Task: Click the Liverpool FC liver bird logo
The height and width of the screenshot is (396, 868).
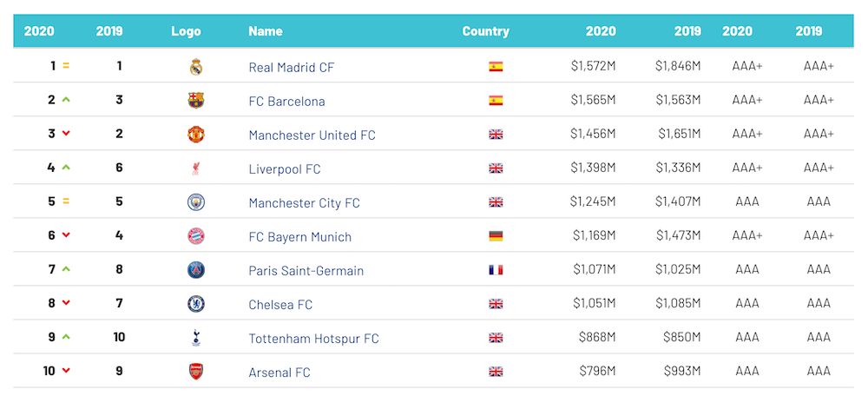Action: click(x=196, y=168)
